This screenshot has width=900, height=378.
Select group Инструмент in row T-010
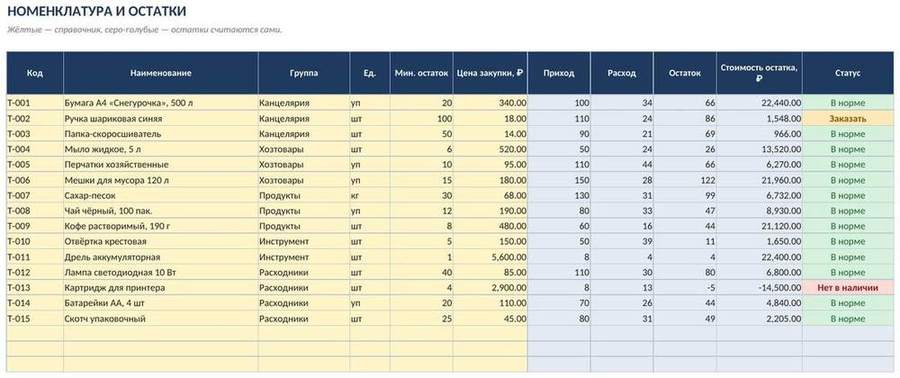pos(304,241)
